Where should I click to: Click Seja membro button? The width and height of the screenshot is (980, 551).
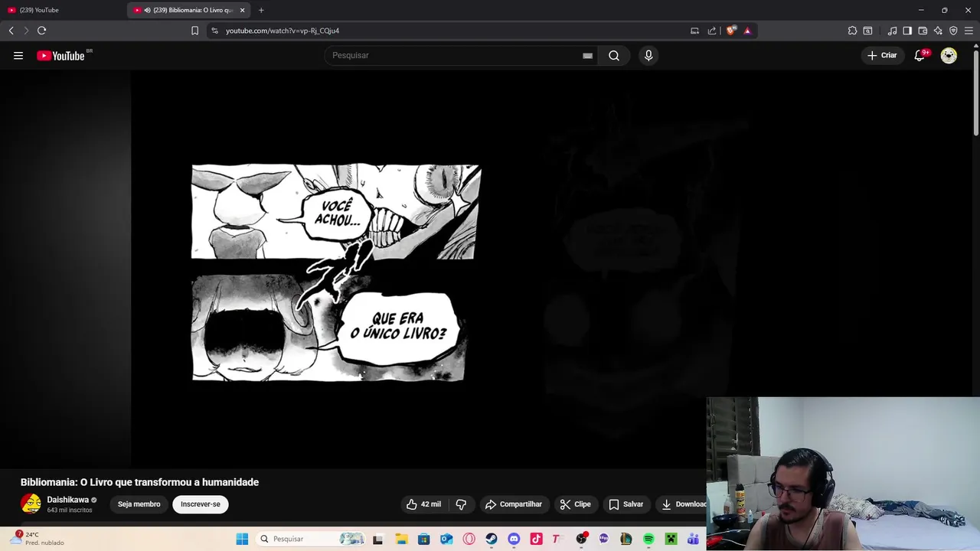pyautogui.click(x=139, y=504)
